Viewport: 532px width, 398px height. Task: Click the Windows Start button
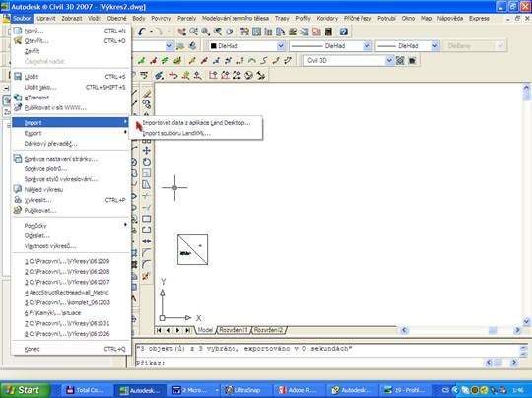pyautogui.click(x=25, y=390)
